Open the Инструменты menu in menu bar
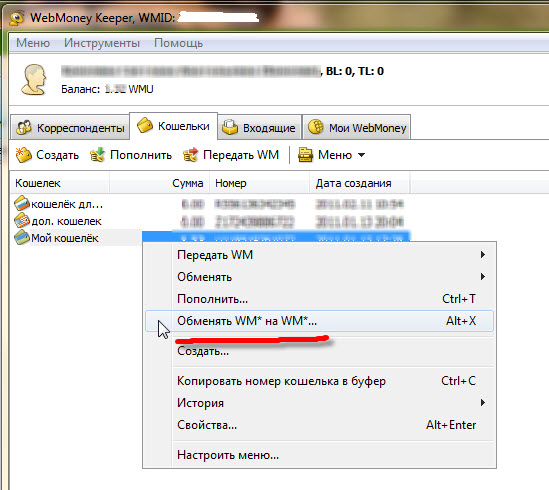 coord(102,43)
